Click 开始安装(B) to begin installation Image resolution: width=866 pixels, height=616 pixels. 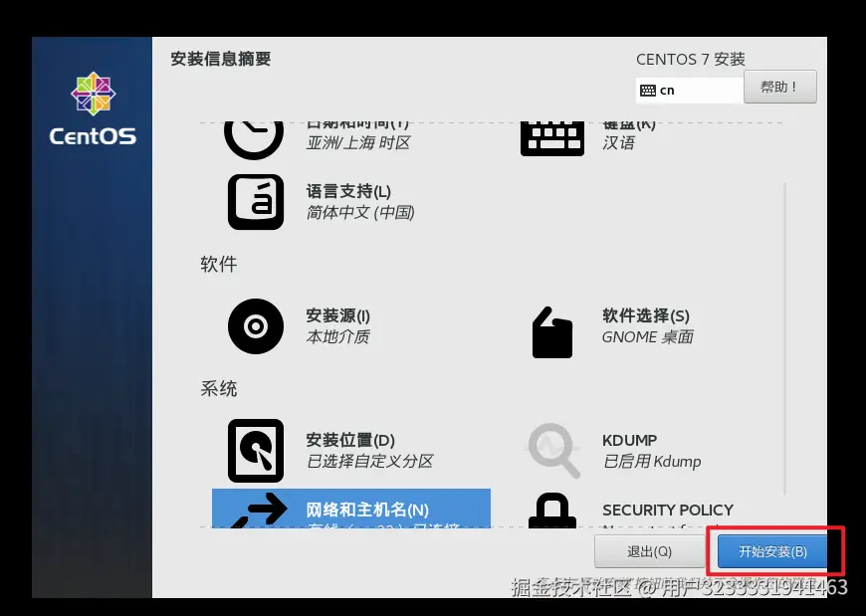tap(772, 551)
